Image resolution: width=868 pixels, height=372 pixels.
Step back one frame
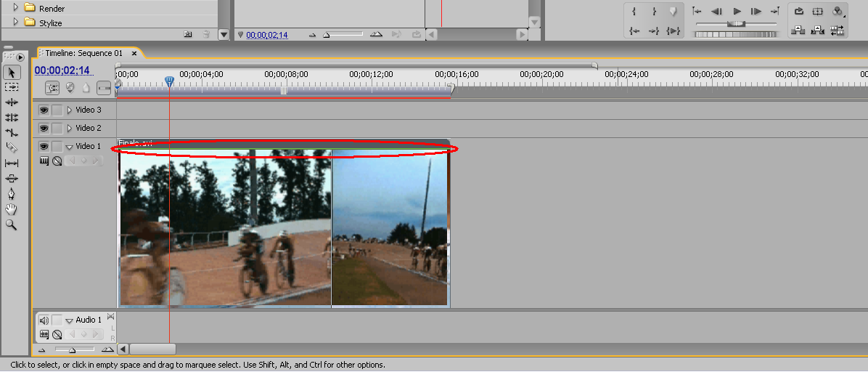[717, 11]
